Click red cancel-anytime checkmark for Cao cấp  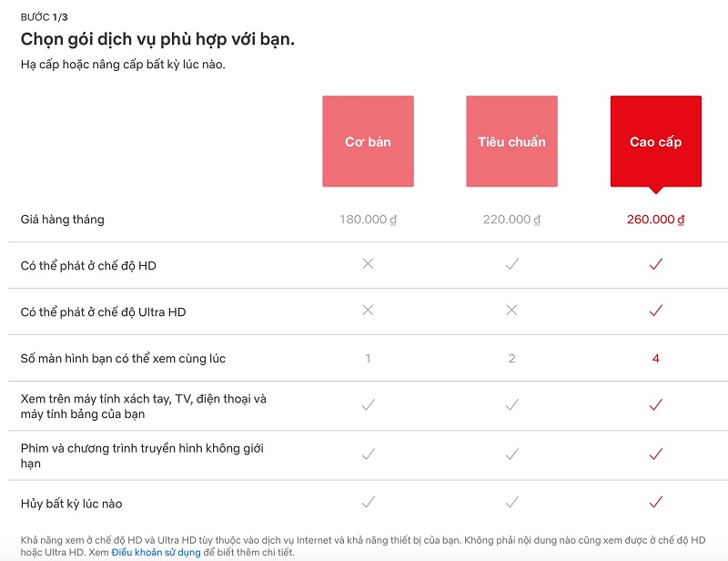(x=655, y=502)
